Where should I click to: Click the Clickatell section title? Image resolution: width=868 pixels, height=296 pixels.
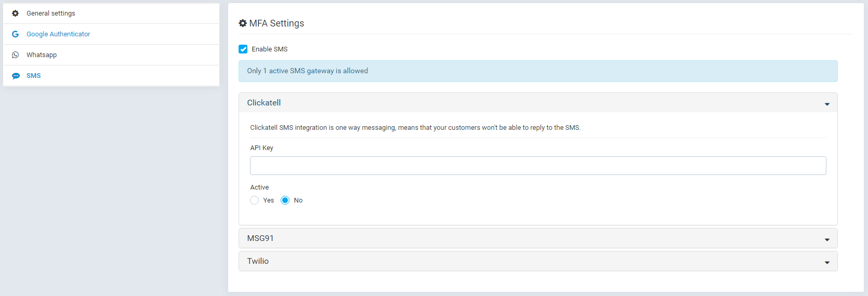click(264, 103)
